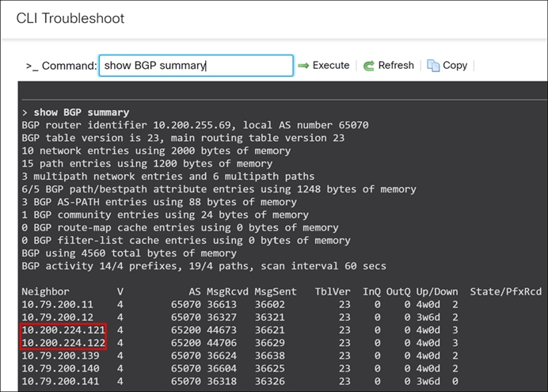
Task: Focus the Command input field
Action: tap(196, 66)
